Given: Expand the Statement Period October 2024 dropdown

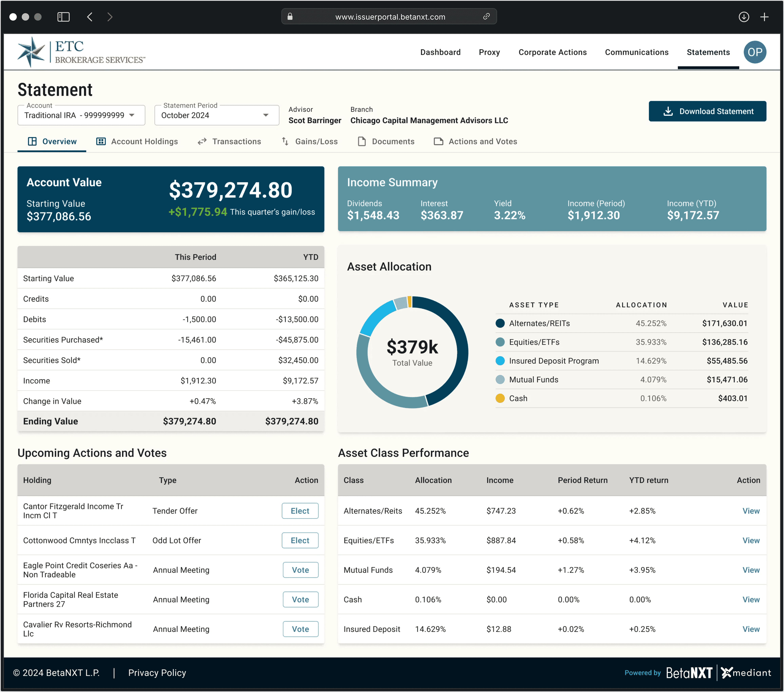Looking at the screenshot, I should 217,115.
